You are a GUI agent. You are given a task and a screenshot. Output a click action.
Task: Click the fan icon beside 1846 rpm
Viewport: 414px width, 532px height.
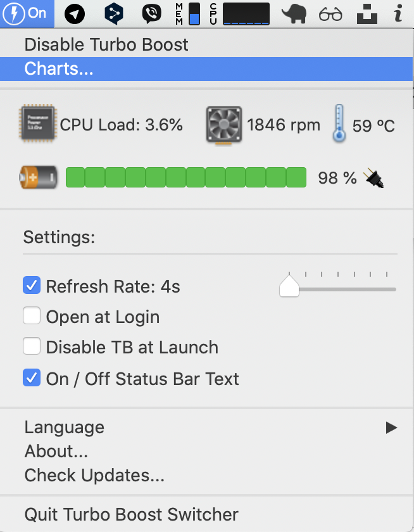pyautogui.click(x=222, y=124)
